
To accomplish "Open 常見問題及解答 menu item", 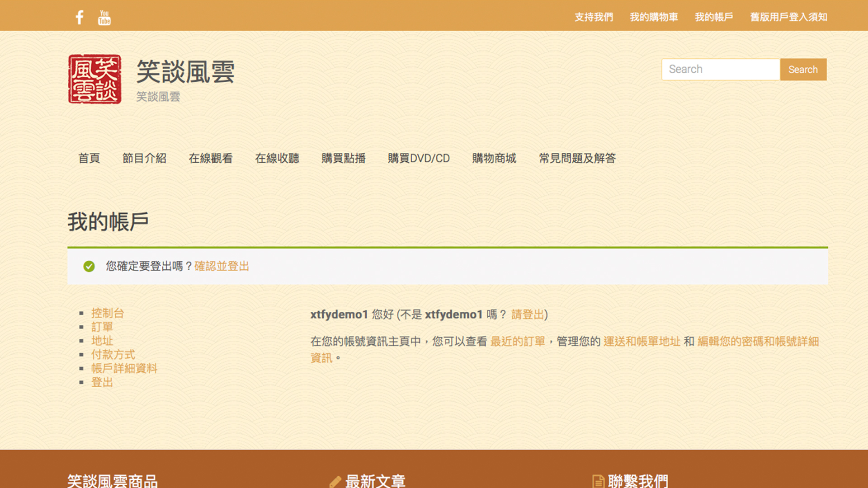I will coord(577,158).
